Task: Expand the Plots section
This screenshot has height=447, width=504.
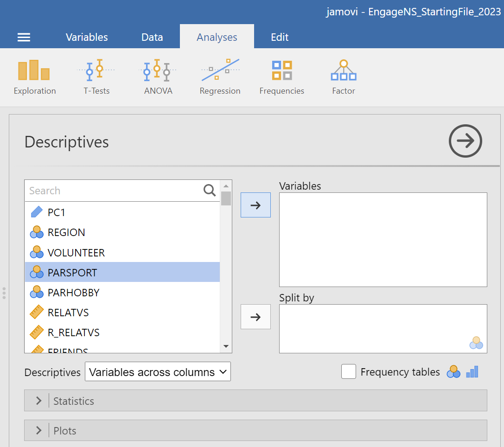Action: click(x=255, y=431)
